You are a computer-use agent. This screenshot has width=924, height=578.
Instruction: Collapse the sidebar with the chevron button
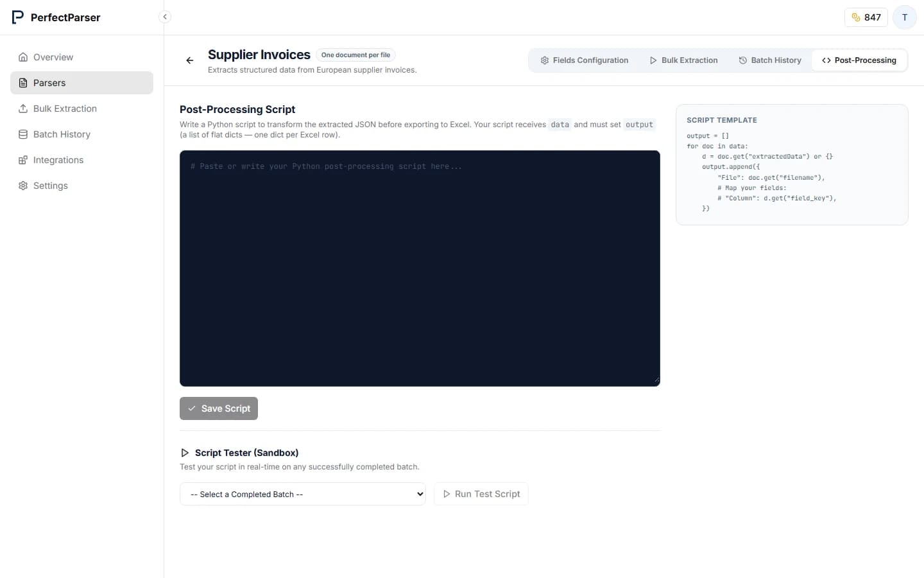point(165,17)
